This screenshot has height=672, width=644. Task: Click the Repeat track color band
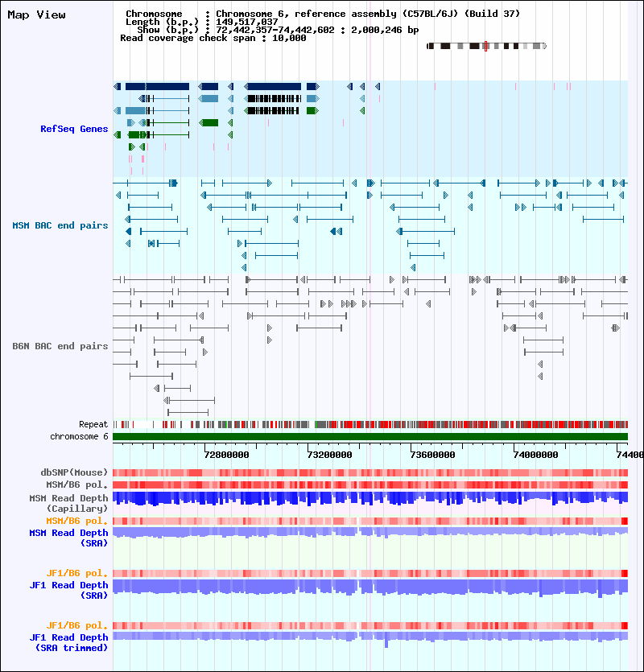click(370, 425)
